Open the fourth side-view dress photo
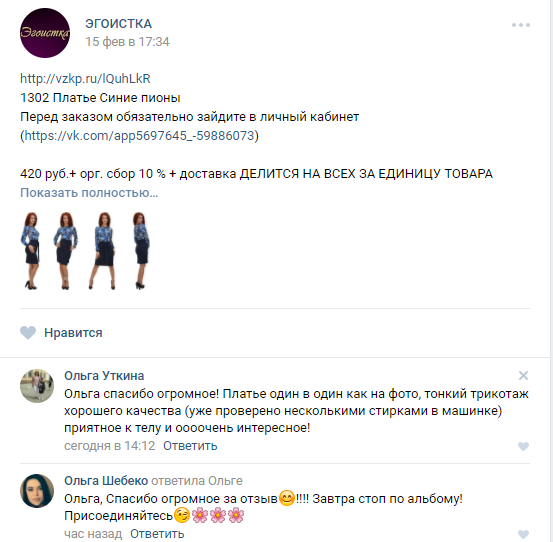This screenshot has width=553, height=542. pyautogui.click(x=141, y=251)
